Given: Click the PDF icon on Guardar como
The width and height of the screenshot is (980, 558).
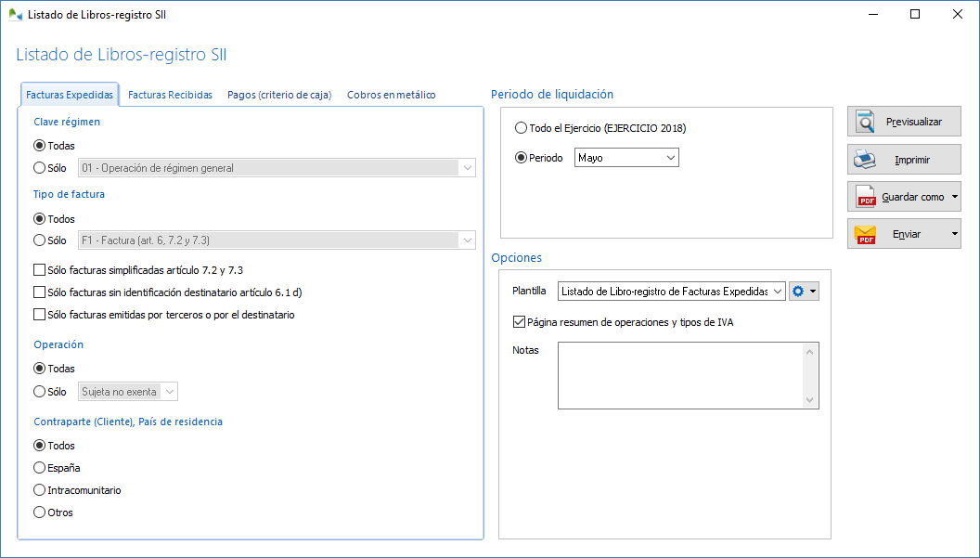Looking at the screenshot, I should [x=866, y=197].
